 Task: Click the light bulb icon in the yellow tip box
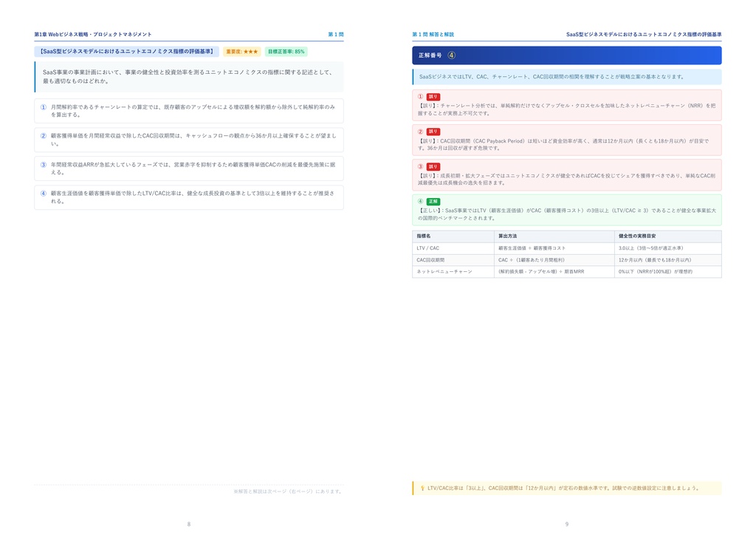[423, 488]
